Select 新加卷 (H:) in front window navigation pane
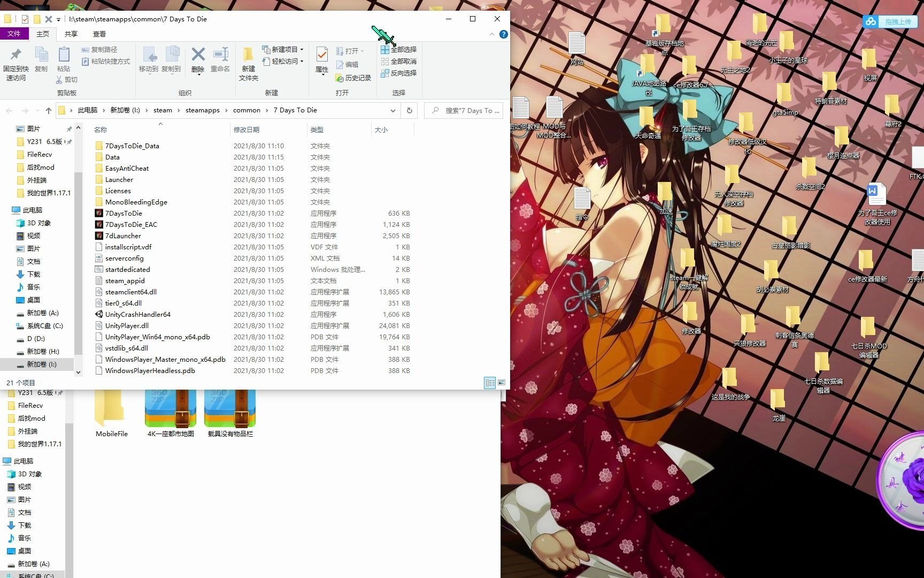This screenshot has height=578, width=924. pos(43,351)
